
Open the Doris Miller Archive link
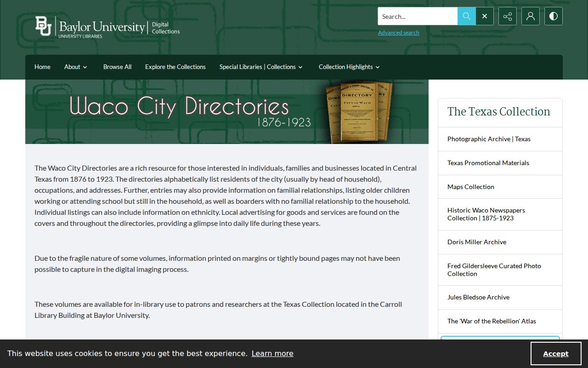tap(500, 242)
